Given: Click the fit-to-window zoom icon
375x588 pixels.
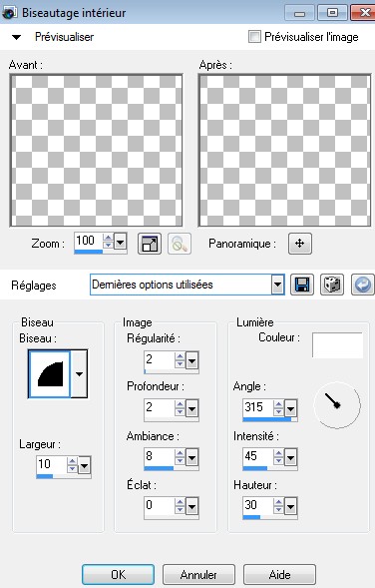Looking at the screenshot, I should [x=150, y=244].
